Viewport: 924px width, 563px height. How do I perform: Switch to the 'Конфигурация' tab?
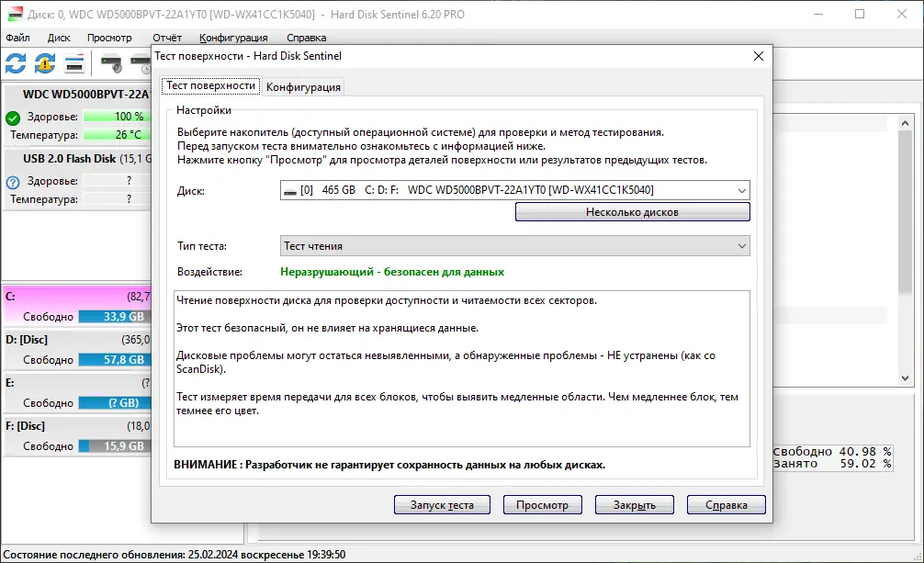[x=303, y=85]
